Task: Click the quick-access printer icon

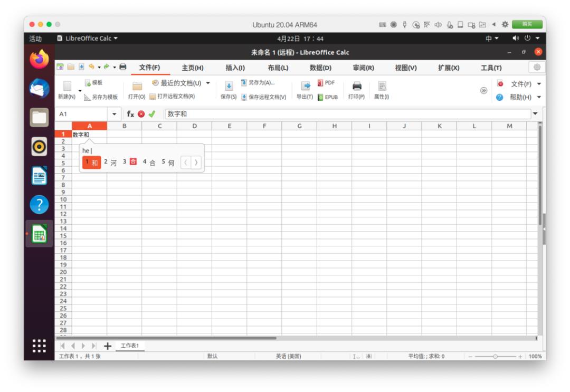Action: (x=123, y=66)
